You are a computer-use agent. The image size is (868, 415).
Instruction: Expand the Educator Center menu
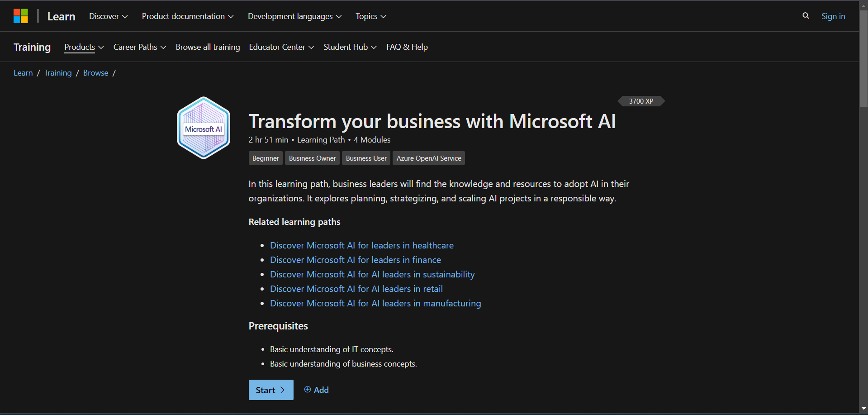[280, 47]
